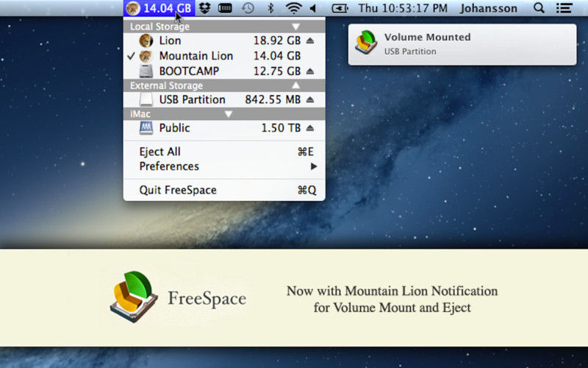The width and height of the screenshot is (588, 368).
Task: Eject the BOOTCAMP volume
Action: click(x=309, y=71)
